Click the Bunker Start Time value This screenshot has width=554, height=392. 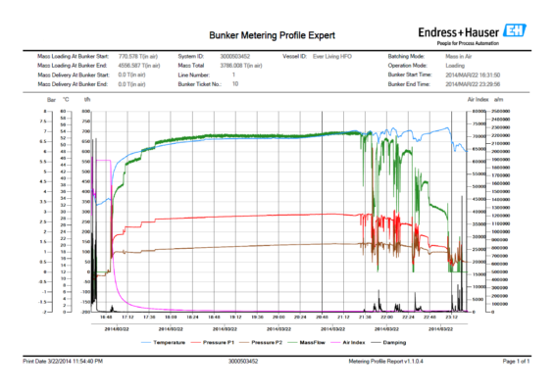(473, 74)
